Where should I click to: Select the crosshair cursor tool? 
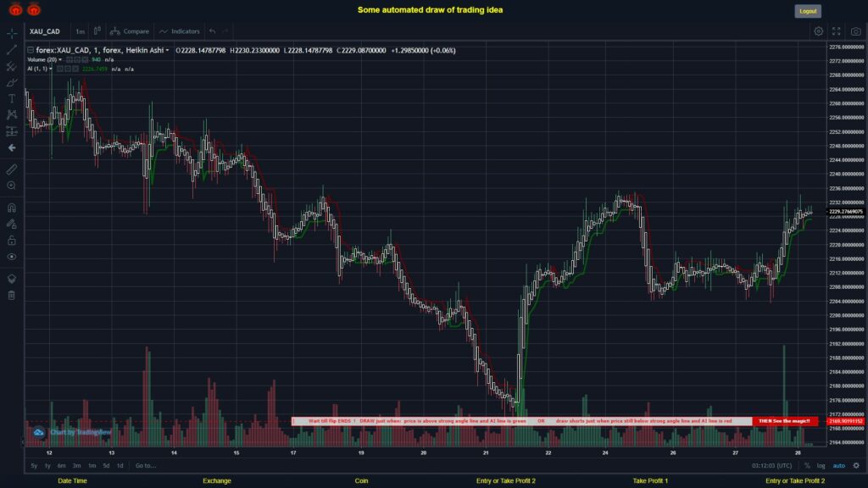click(x=12, y=33)
